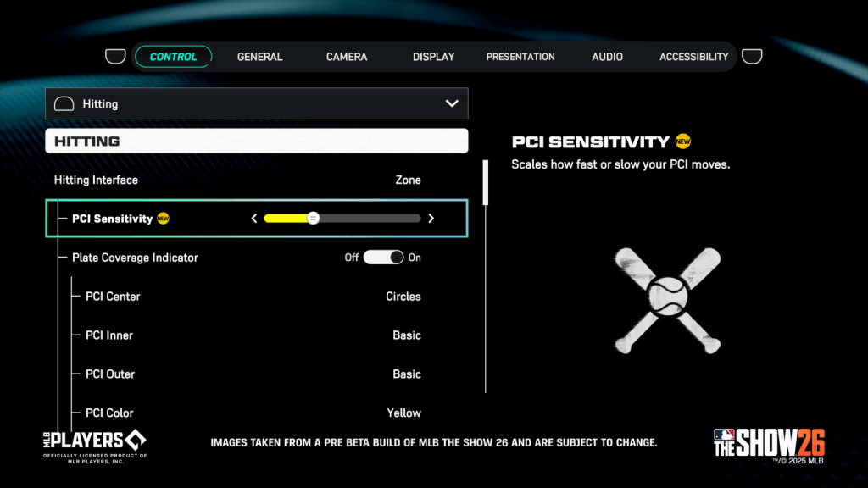Click the controller icon right of the Accessibility tab
The image size is (868, 488).
tap(752, 56)
